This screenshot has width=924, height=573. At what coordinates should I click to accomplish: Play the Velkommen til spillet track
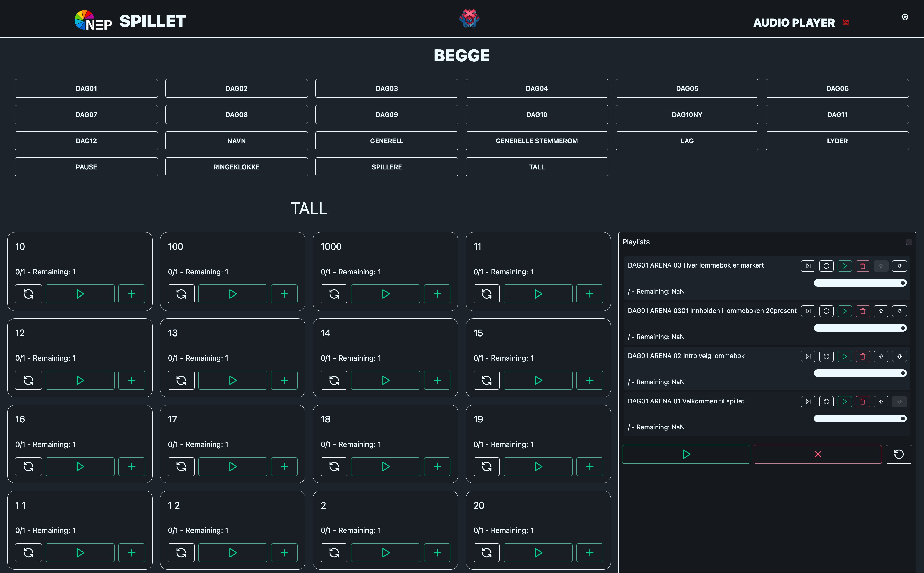pos(844,402)
